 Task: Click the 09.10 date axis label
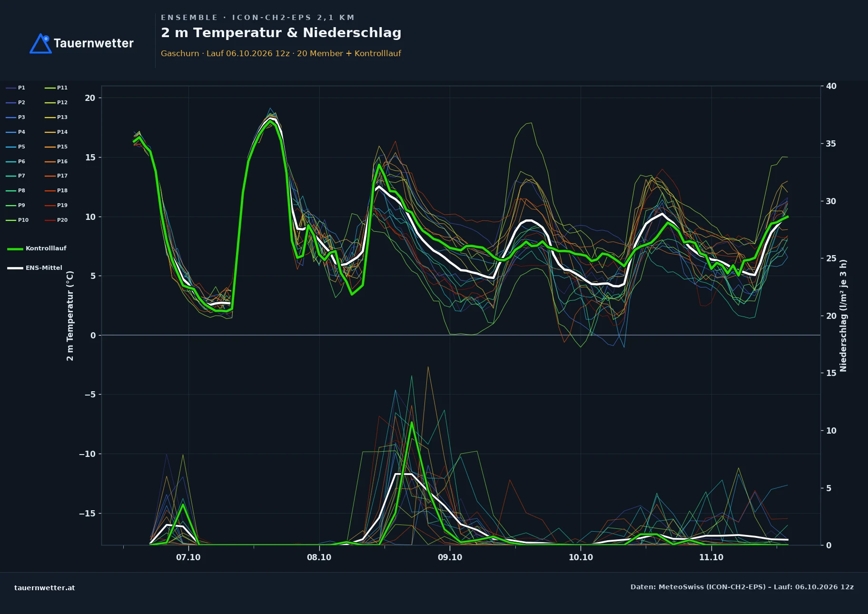click(x=450, y=557)
